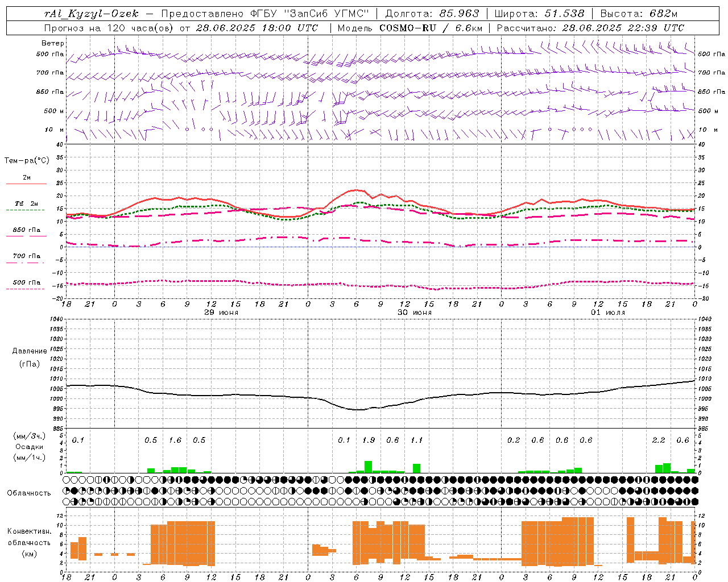
Task: Click the precipitation value 2.2
Action: [x=659, y=440]
